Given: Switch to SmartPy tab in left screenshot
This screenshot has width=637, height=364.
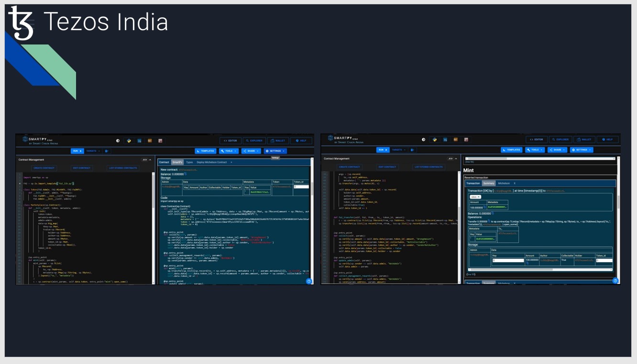Looking at the screenshot, I should (x=177, y=162).
